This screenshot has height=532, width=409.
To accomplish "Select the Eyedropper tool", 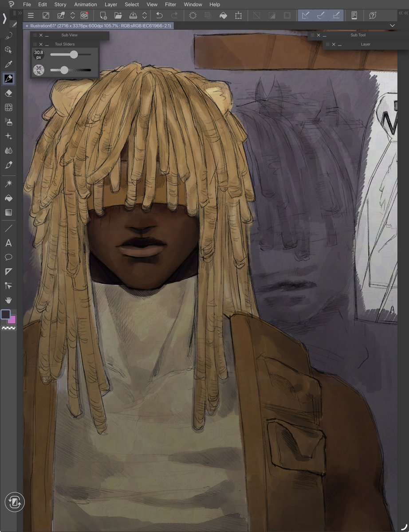I will pyautogui.click(x=8, y=65).
